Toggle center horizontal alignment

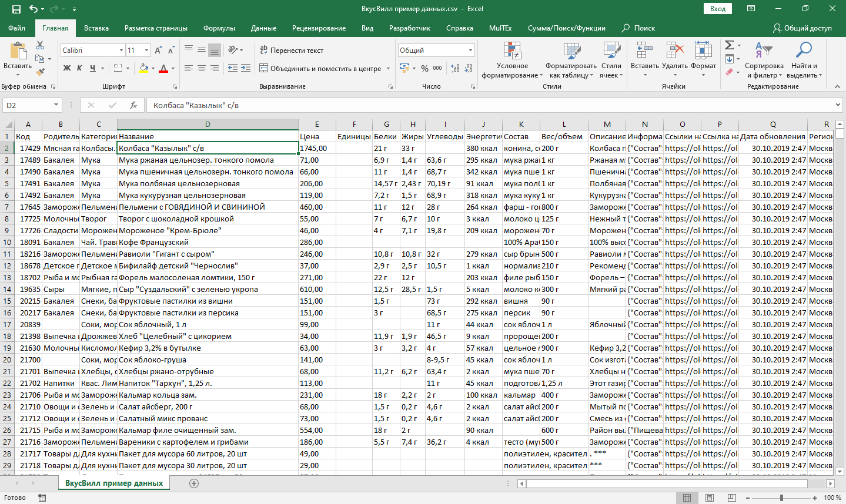click(x=202, y=68)
